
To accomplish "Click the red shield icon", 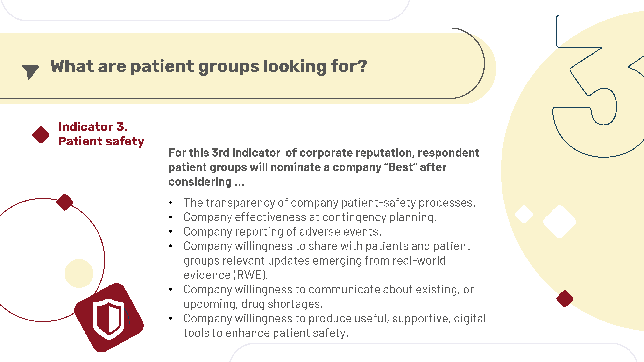I will coord(109,318).
